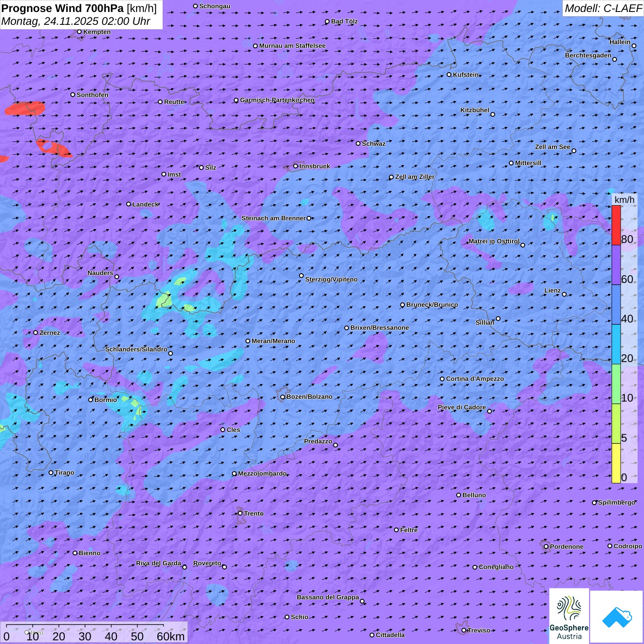
Task: Click the 'Nauders' label
Action: coord(100,273)
